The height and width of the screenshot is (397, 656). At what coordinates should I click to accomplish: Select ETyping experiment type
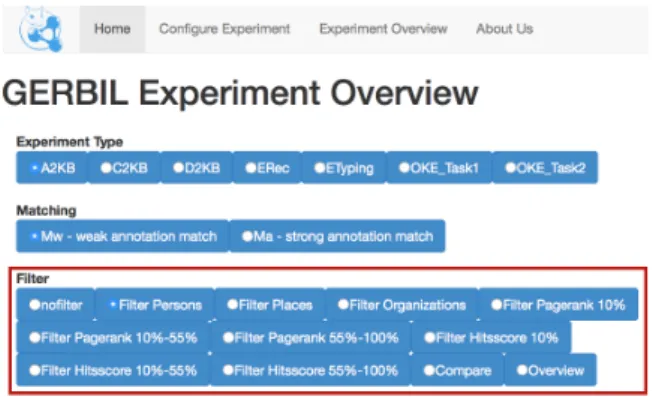[343, 168]
